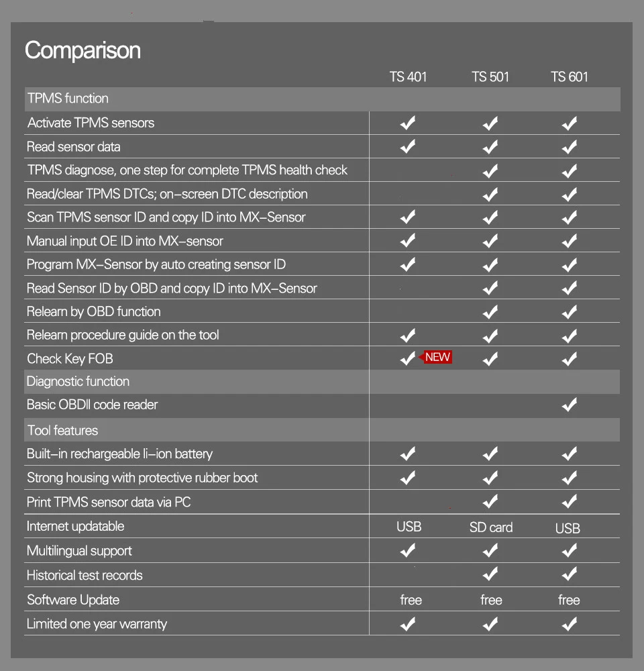
Task: Click the SD card label under TS 501
Action: click(491, 527)
